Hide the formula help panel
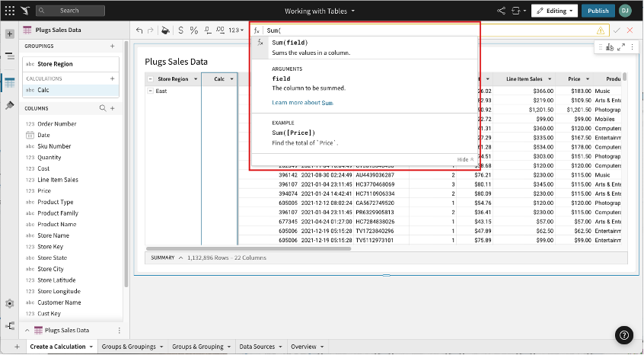Image resolution: width=644 pixels, height=355 pixels. pyautogui.click(x=465, y=159)
